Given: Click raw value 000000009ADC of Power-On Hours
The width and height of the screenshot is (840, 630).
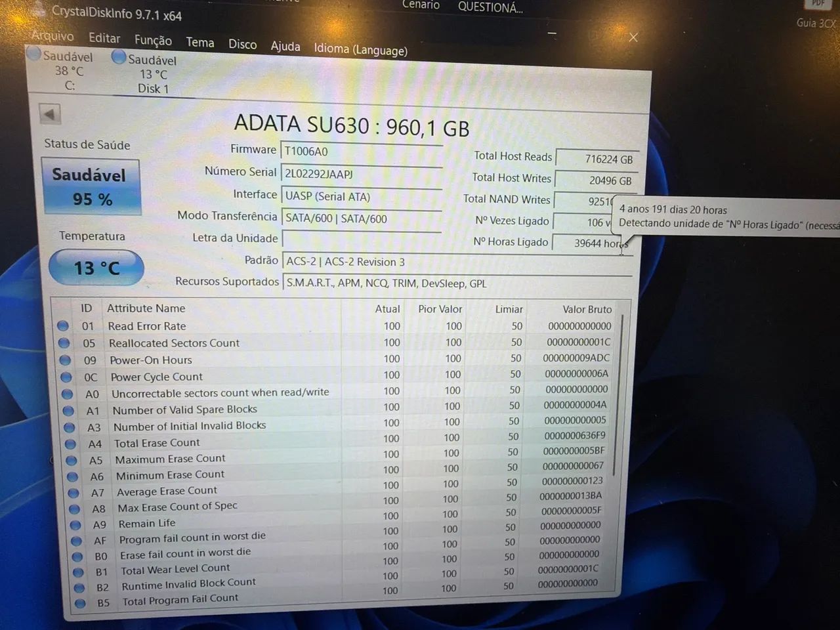Looking at the screenshot, I should [576, 358].
